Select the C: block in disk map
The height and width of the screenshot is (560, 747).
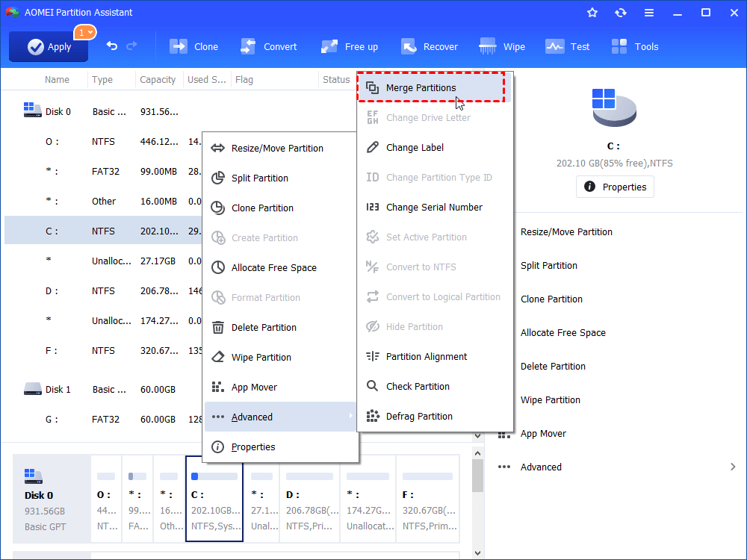click(x=214, y=499)
